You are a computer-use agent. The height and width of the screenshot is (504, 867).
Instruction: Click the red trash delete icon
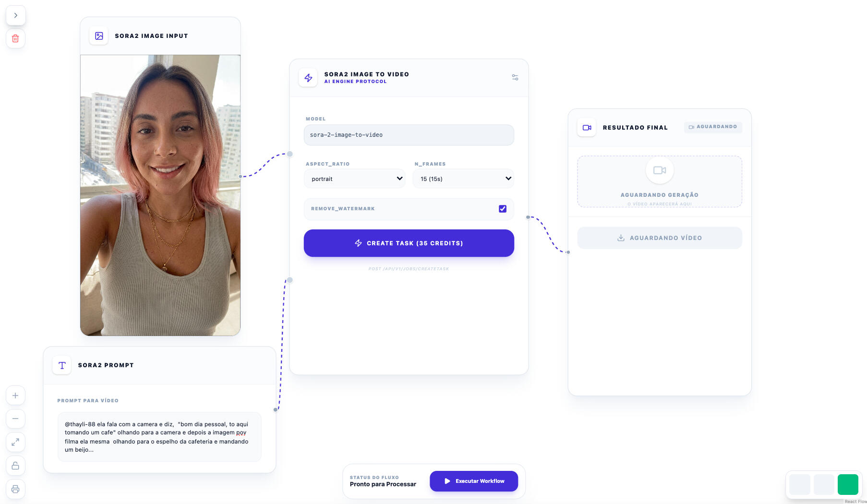[x=15, y=38]
